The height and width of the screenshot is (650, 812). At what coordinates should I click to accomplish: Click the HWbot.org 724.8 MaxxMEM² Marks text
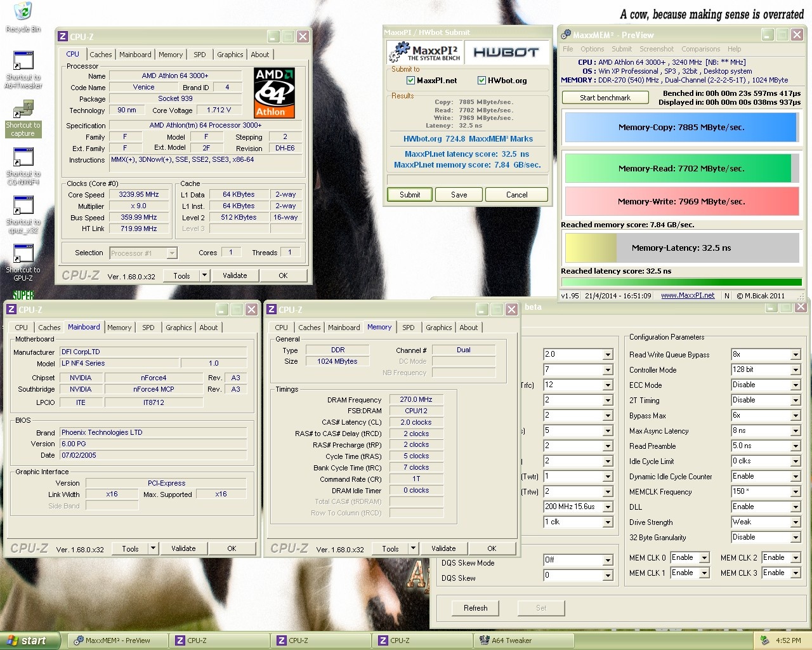click(x=468, y=138)
